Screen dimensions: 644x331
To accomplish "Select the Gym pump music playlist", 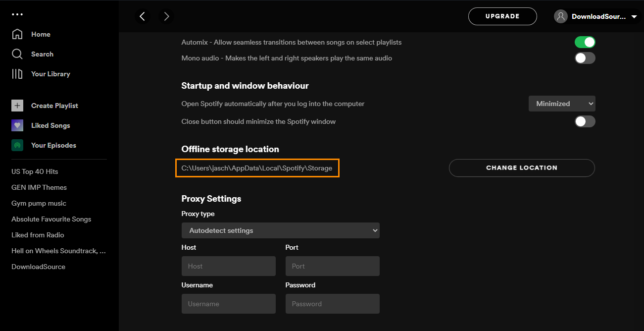I will tap(39, 203).
